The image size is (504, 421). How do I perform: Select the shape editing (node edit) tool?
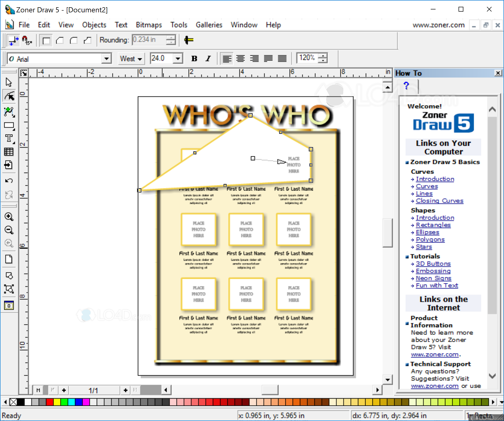[9, 96]
